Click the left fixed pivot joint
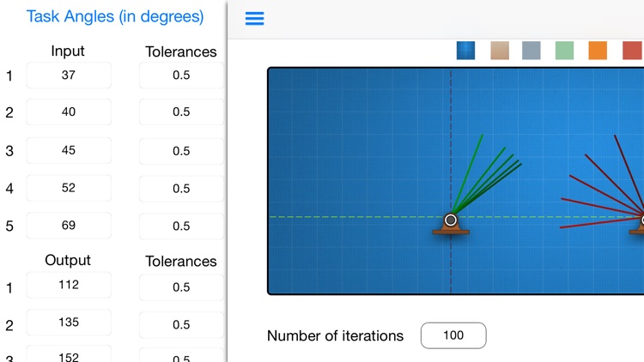The image size is (644, 362). click(451, 220)
